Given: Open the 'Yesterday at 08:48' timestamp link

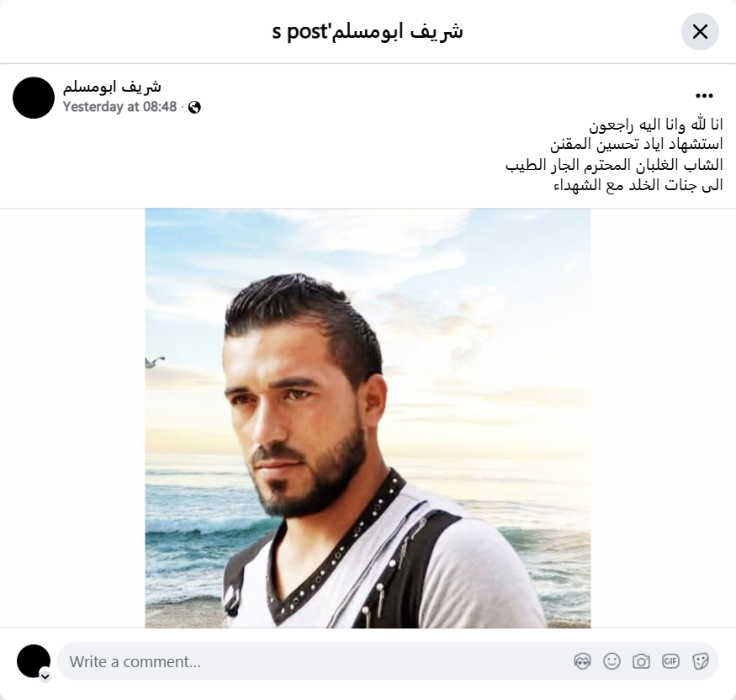Looking at the screenshot, I should (119, 107).
